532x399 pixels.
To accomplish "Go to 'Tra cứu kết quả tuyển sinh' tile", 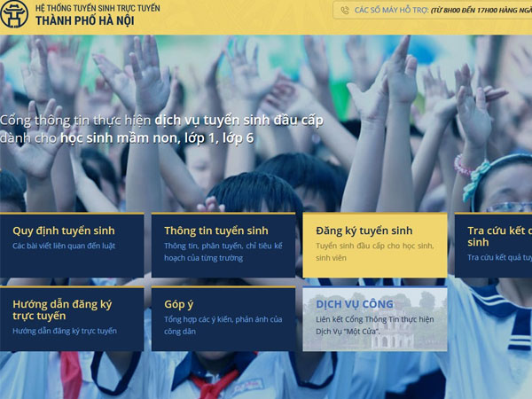I will (498, 236).
